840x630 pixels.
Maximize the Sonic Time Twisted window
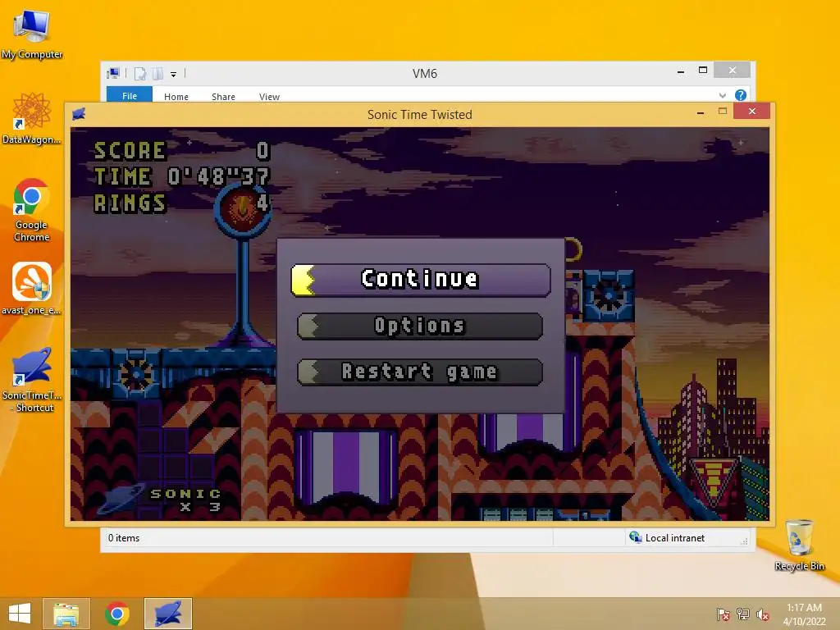[x=723, y=112]
